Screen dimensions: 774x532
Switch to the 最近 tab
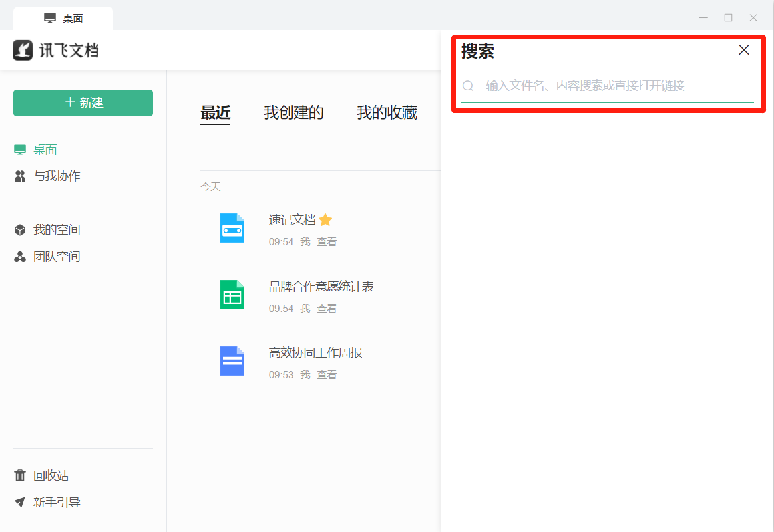(x=215, y=113)
